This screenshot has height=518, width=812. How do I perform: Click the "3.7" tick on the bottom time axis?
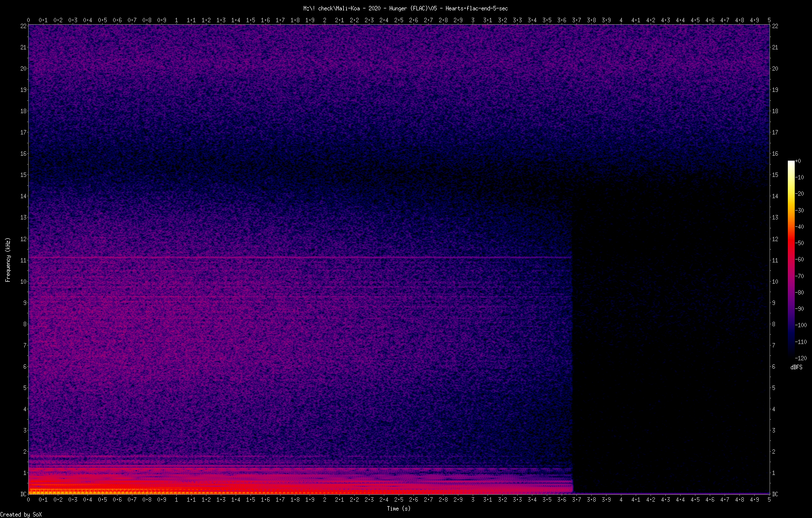(576, 500)
